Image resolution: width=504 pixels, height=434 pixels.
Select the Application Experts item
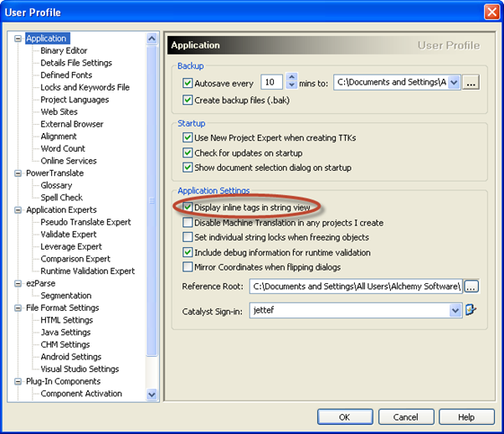[61, 210]
